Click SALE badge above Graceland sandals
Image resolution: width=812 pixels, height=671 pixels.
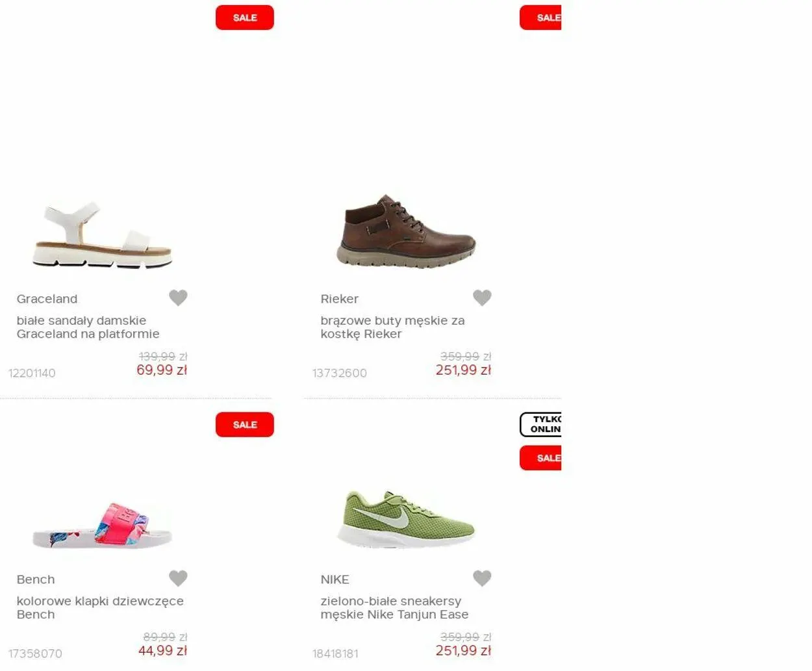pos(245,18)
